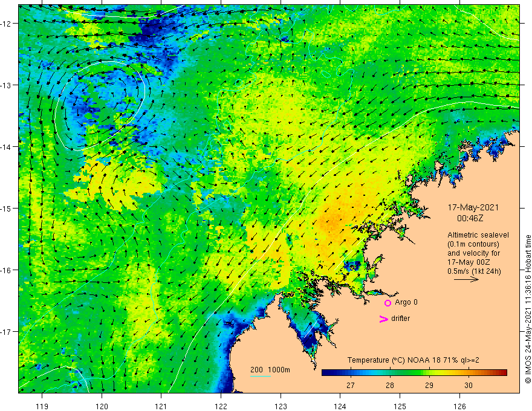Click the 'drifter' legend label
The height and width of the screenshot is (411, 532).
coord(400,319)
